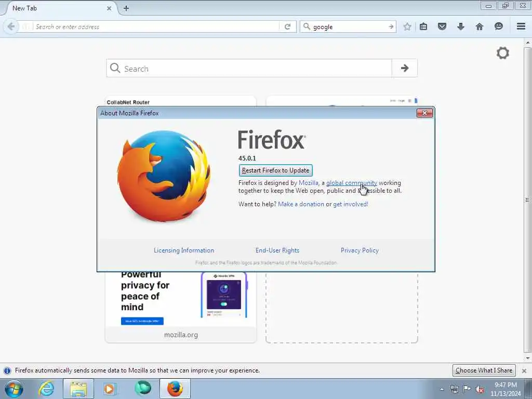Screen dimensions: 532x399
Task: Open End-User Rights link
Action: [277, 250]
